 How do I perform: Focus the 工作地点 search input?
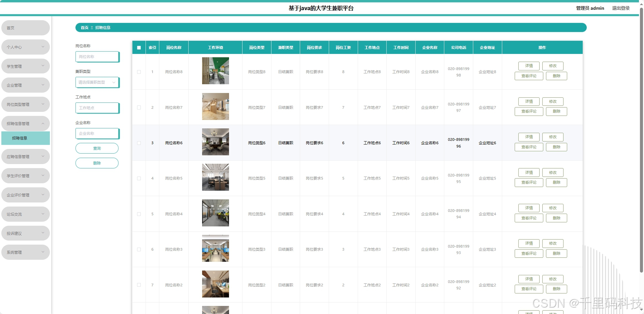pyautogui.click(x=97, y=108)
